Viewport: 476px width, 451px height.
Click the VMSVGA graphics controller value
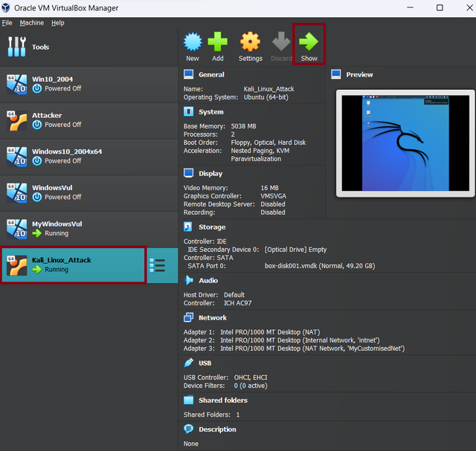click(x=273, y=196)
